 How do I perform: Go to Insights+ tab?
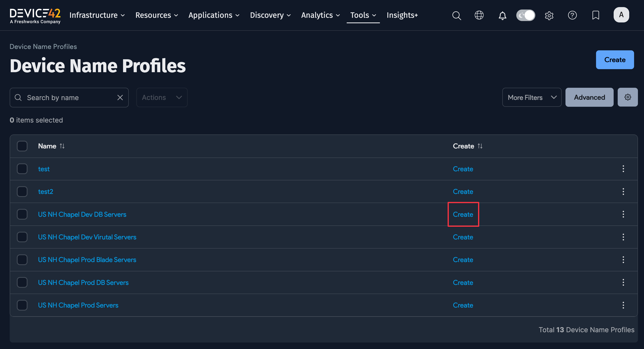tap(402, 15)
